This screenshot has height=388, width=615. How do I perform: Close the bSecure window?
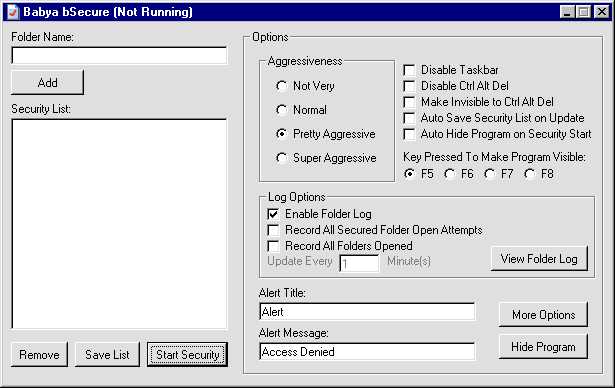tap(601, 12)
